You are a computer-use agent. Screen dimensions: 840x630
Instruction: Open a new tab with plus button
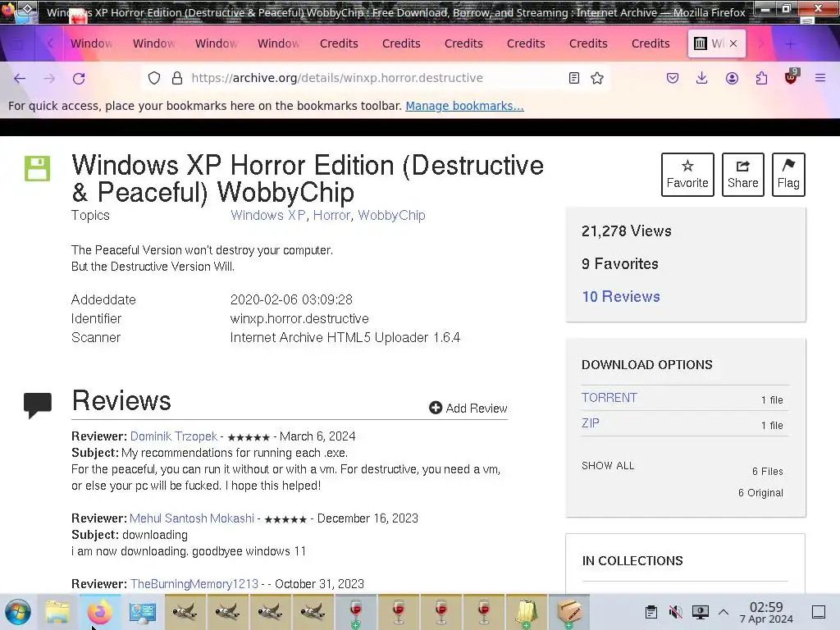tap(790, 44)
